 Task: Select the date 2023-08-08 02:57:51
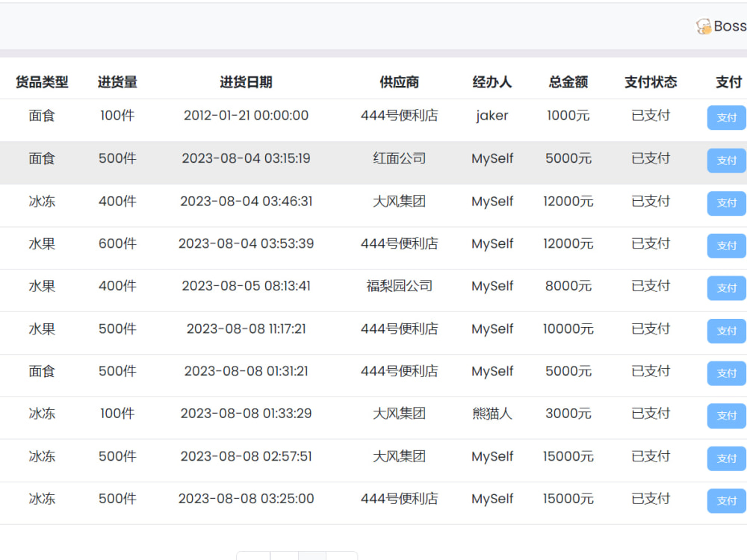click(x=246, y=456)
